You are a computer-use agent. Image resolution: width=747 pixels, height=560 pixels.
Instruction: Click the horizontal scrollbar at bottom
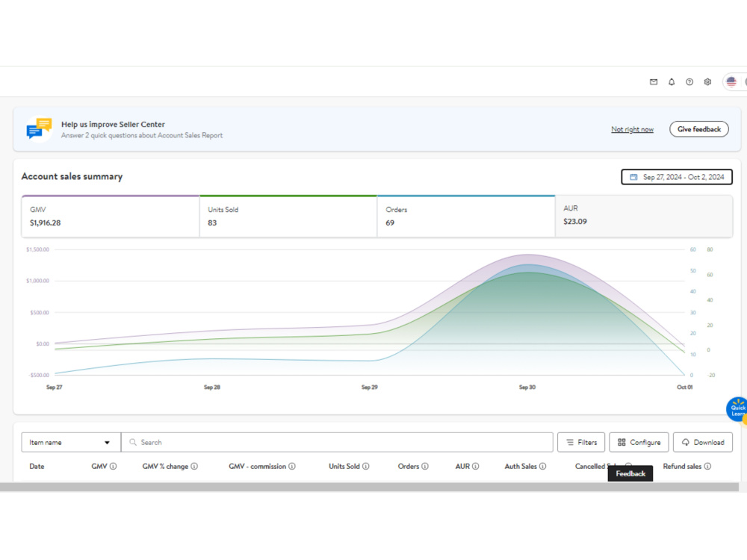pos(369,487)
